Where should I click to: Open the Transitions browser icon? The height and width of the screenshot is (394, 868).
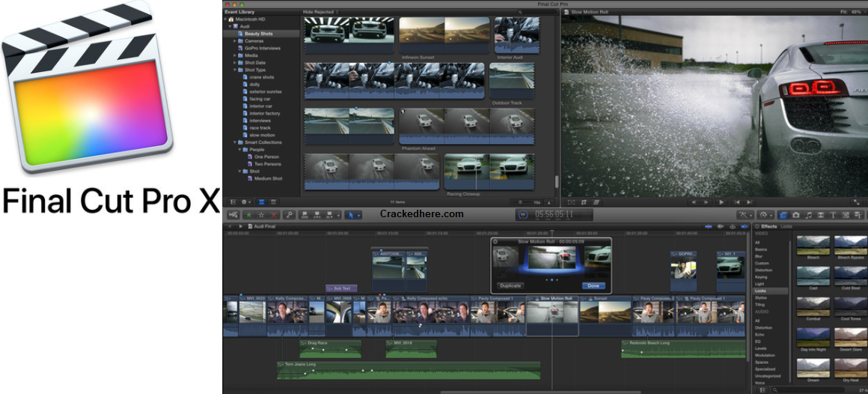(x=820, y=215)
